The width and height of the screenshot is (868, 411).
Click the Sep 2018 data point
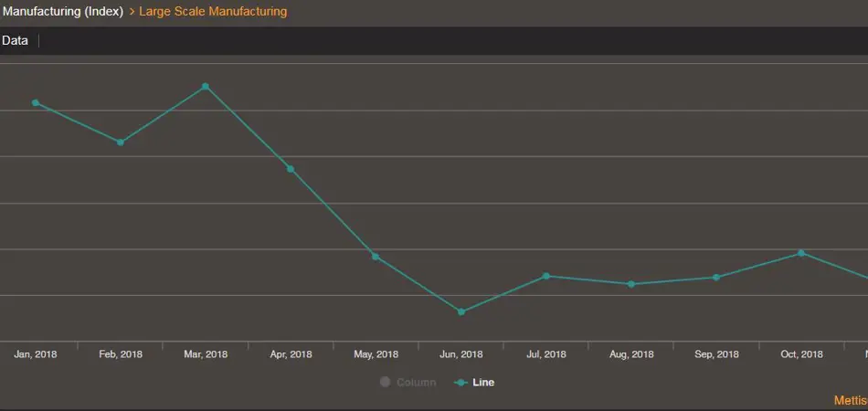tap(716, 278)
